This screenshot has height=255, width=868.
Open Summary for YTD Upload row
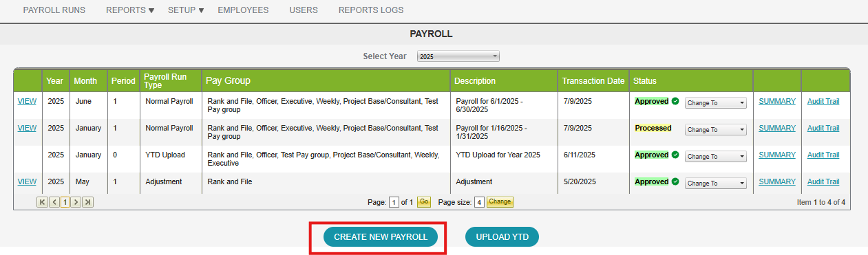[777, 155]
